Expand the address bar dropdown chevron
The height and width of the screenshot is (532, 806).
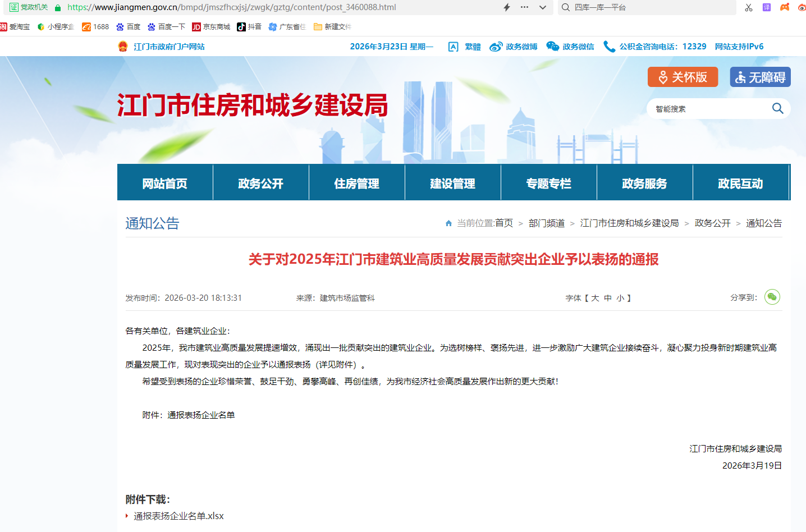point(542,7)
